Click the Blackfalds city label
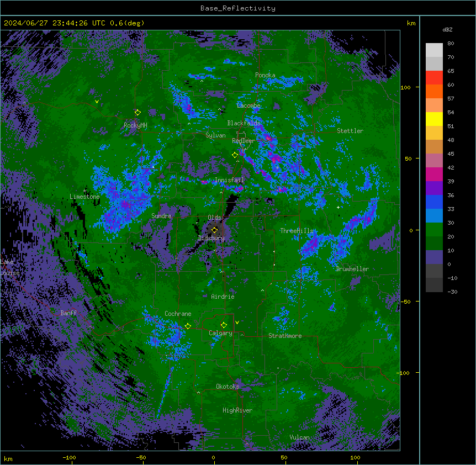476x465 pixels. [x=244, y=123]
